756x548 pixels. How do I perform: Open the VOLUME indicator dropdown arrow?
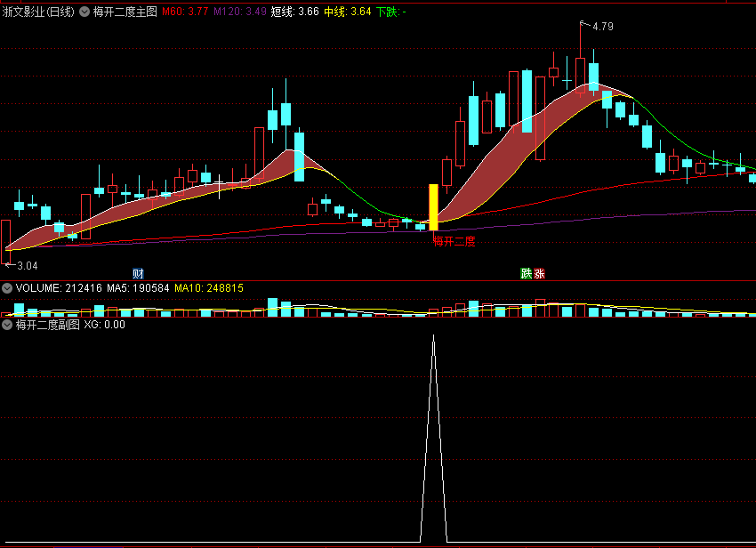coord(7,288)
